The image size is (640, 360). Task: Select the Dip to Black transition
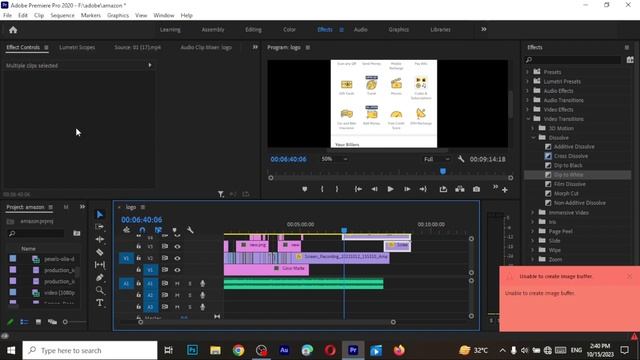(568, 165)
